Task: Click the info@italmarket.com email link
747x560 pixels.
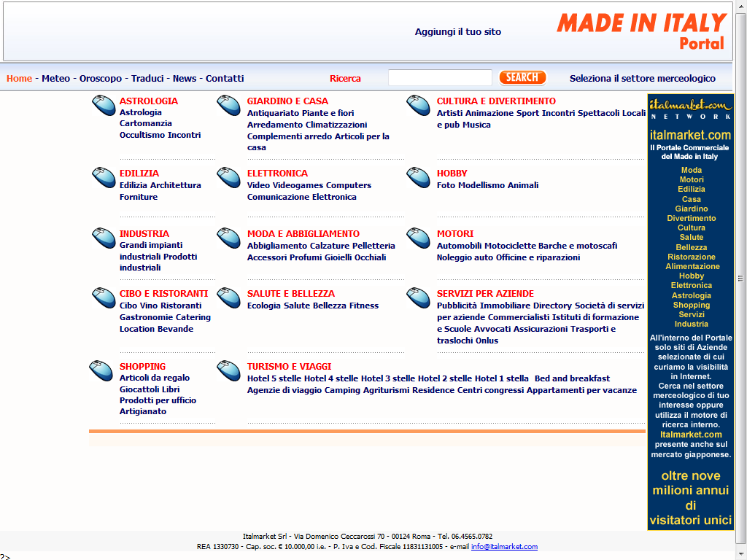Action: (504, 547)
